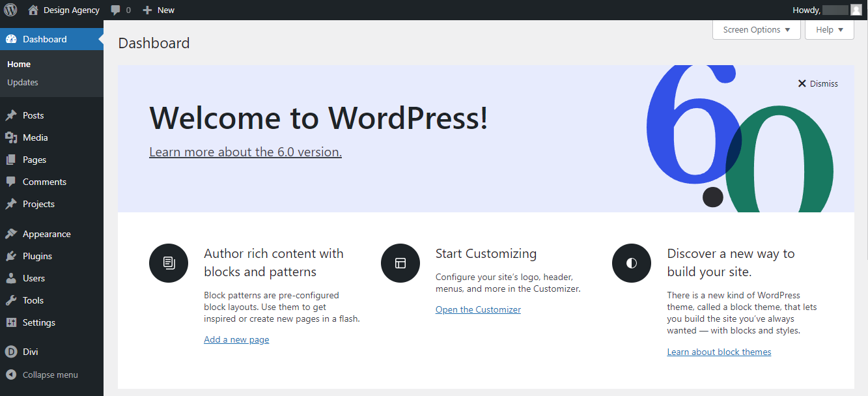Expand the Help dropdown tab
868x396 pixels.
click(x=830, y=30)
